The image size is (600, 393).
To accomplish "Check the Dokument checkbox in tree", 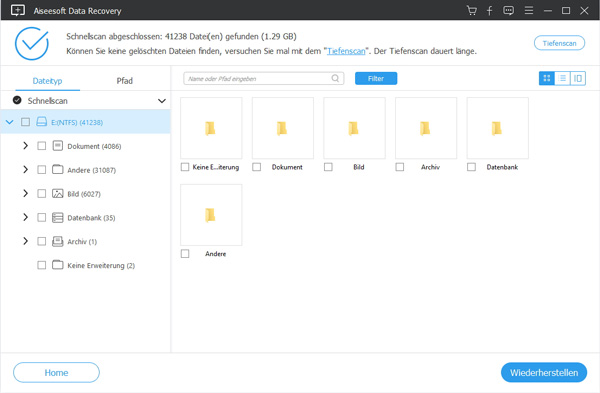I will click(41, 146).
